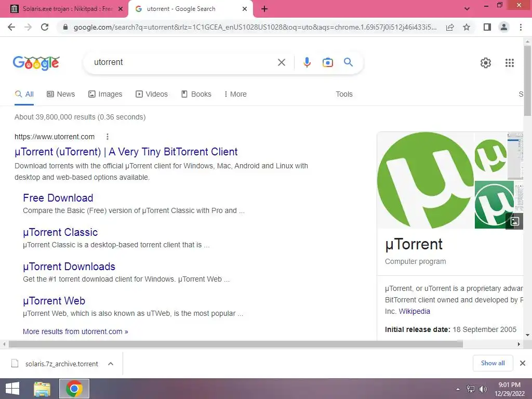Viewport: 532px width, 399px height.
Task: Reload the Google search page
Action: 45,27
